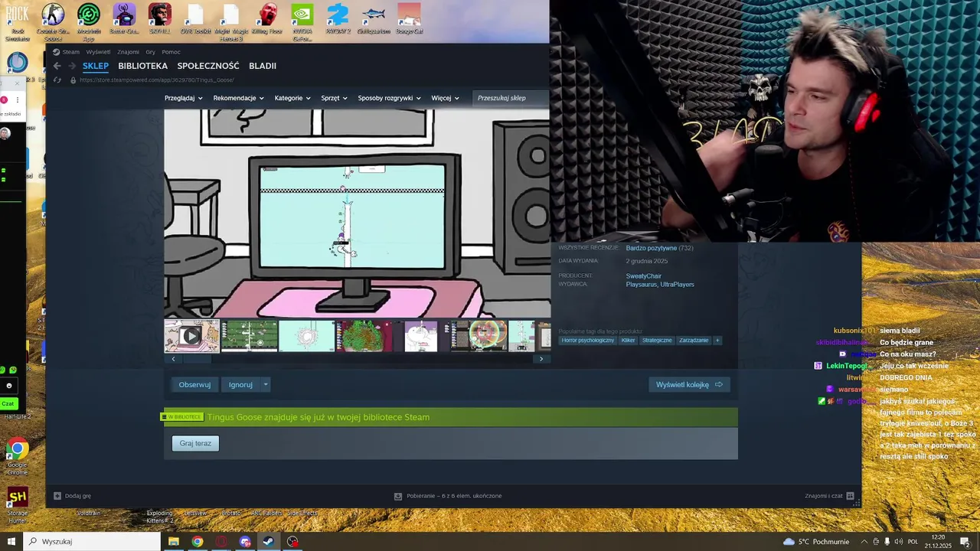Select the Horror psychologiczny tag

[588, 341]
